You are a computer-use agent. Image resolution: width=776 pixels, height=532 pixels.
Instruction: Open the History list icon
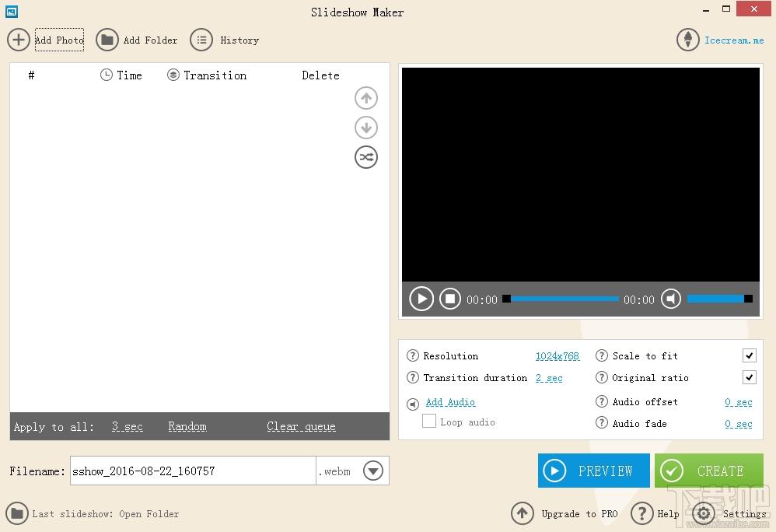[201, 40]
